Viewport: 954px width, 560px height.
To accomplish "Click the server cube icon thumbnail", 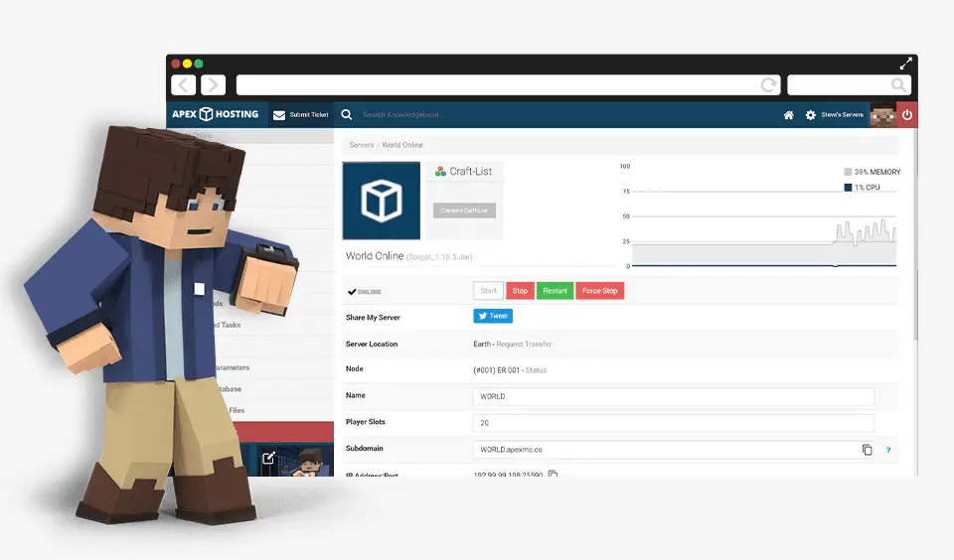I will point(382,201).
